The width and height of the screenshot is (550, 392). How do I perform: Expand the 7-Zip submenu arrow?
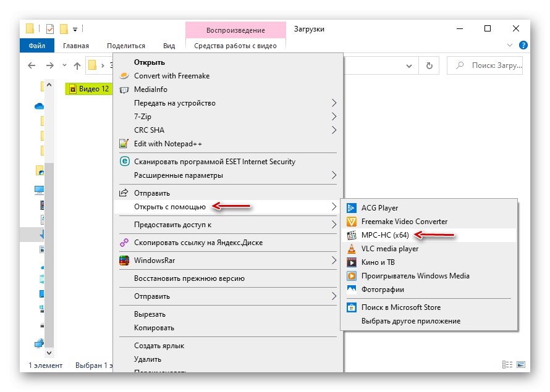pos(334,117)
